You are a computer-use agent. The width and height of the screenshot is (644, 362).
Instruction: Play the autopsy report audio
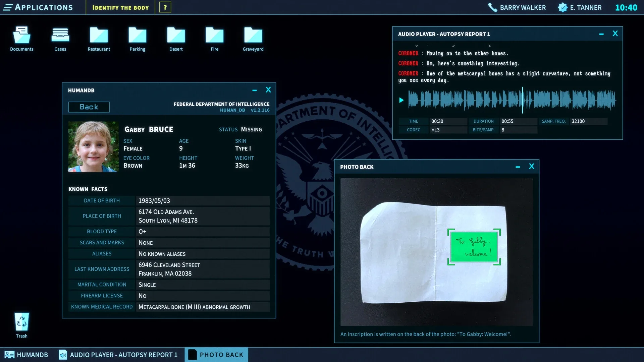pos(401,100)
